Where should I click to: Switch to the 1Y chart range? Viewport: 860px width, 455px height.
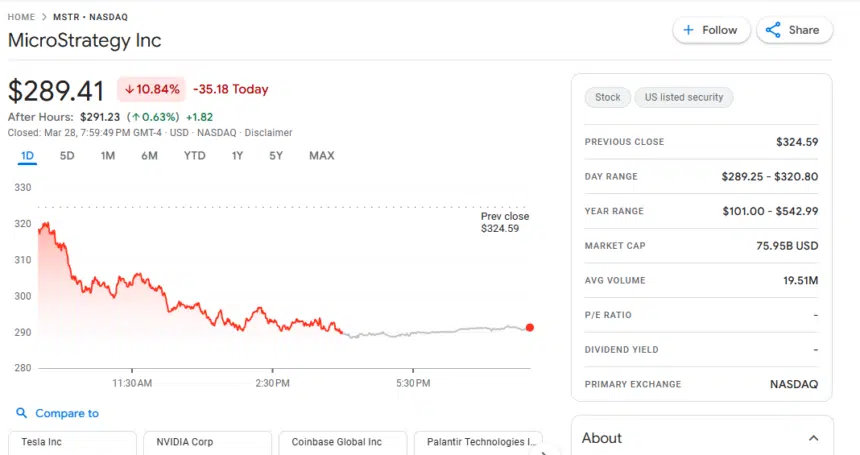237,155
